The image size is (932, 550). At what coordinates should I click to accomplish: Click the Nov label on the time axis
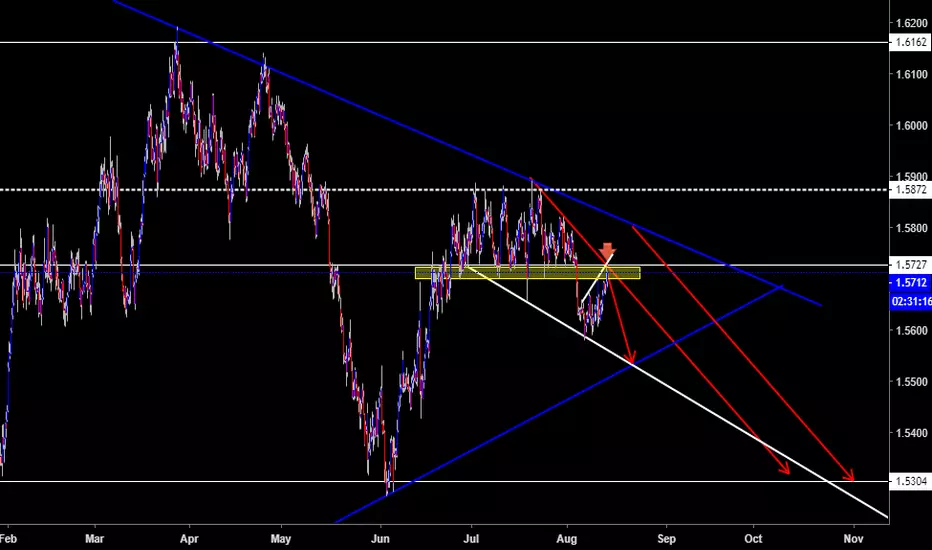coord(853,539)
